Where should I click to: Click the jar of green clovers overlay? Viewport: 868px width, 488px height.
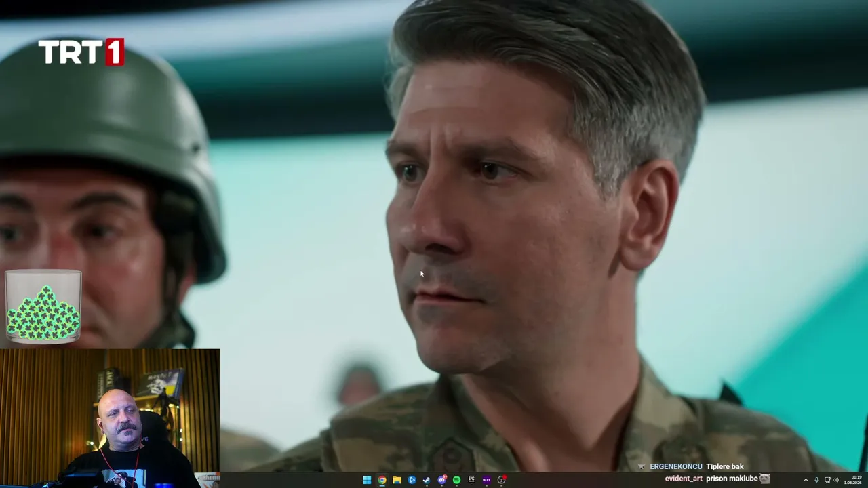43,306
